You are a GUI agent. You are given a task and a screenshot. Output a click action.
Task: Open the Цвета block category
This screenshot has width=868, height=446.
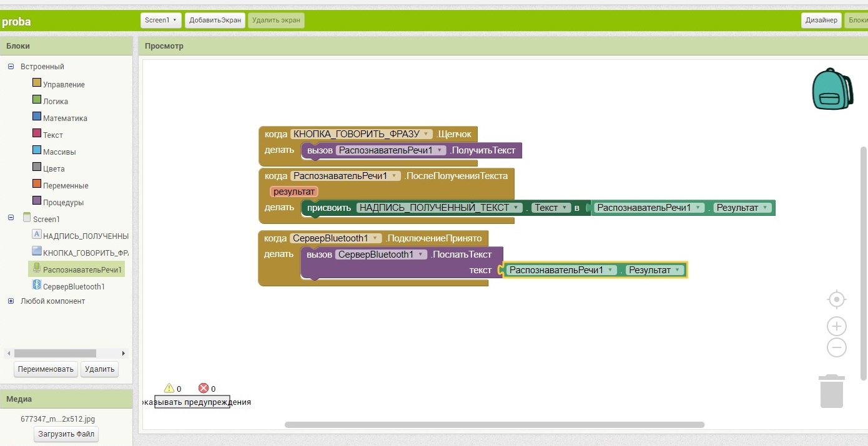click(x=53, y=168)
